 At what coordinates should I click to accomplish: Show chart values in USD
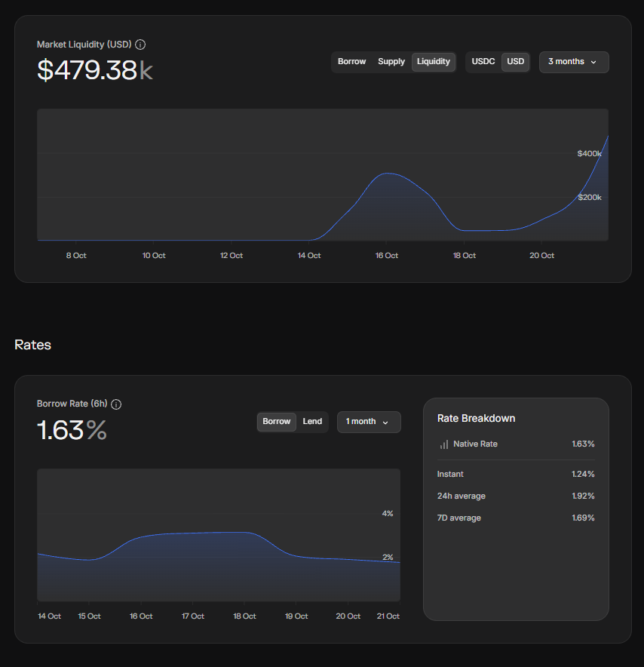(x=515, y=62)
